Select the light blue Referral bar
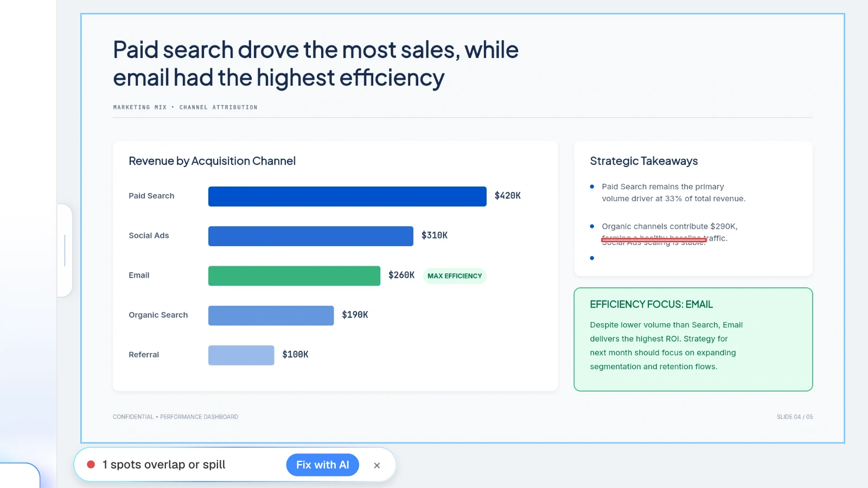Screen dimensions: 868x488 [241, 355]
